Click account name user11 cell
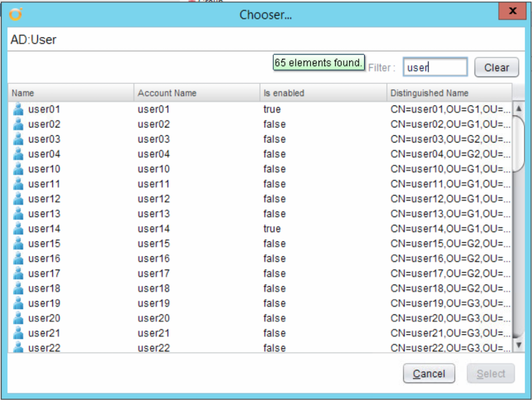532x400 pixels. click(153, 184)
